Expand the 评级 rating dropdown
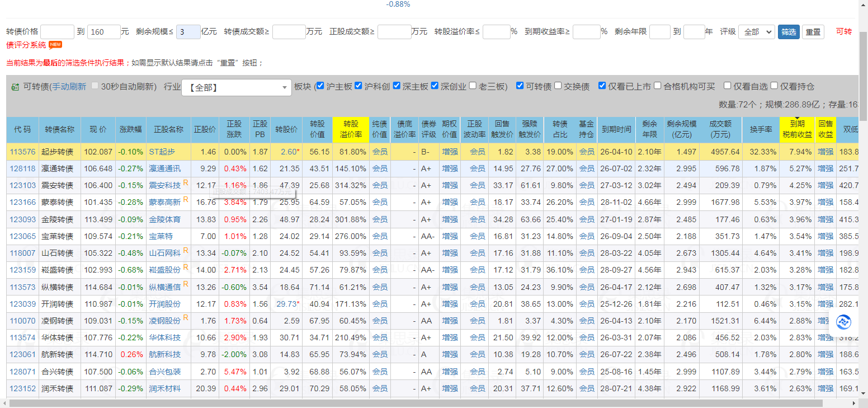The width and height of the screenshot is (868, 408). [x=756, y=32]
